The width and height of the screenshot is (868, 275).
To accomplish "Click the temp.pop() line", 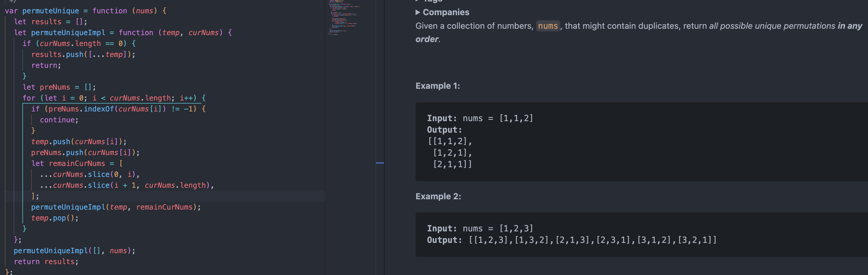I will tap(54, 218).
